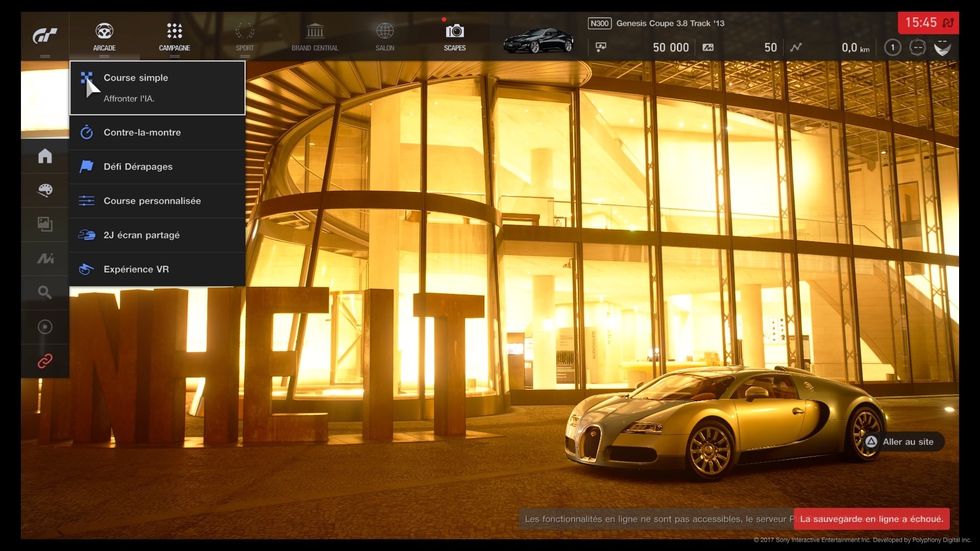The height and width of the screenshot is (551, 980).
Task: Open the Salon globe tab
Action: (385, 37)
